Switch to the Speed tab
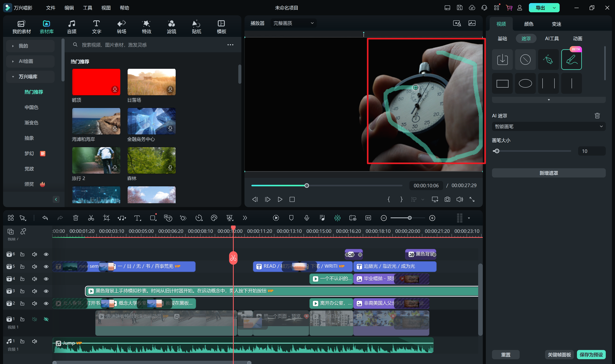This screenshot has height=364, width=615. click(x=556, y=24)
